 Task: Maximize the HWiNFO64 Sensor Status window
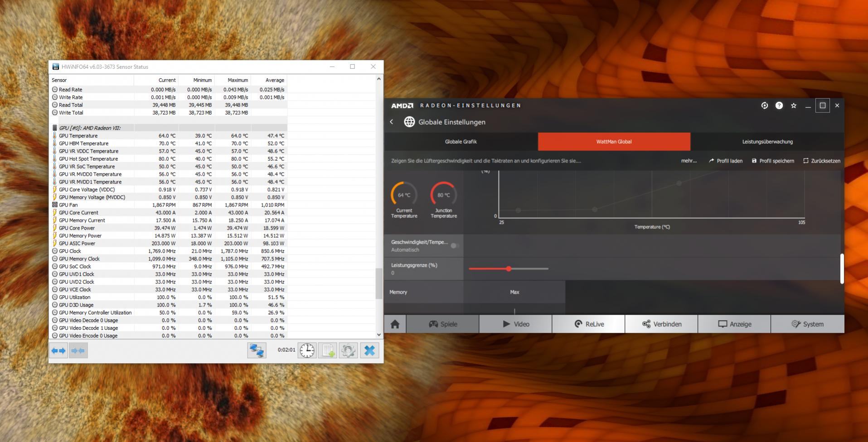(352, 67)
